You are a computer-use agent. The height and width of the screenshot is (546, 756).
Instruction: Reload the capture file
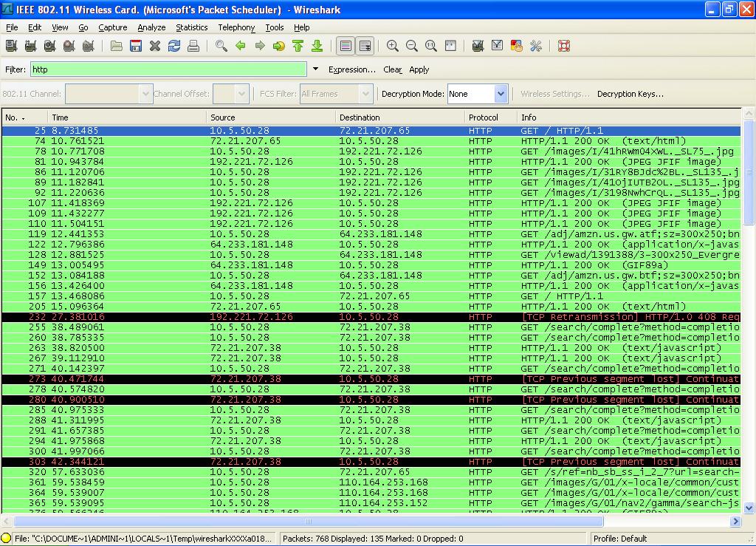(174, 46)
